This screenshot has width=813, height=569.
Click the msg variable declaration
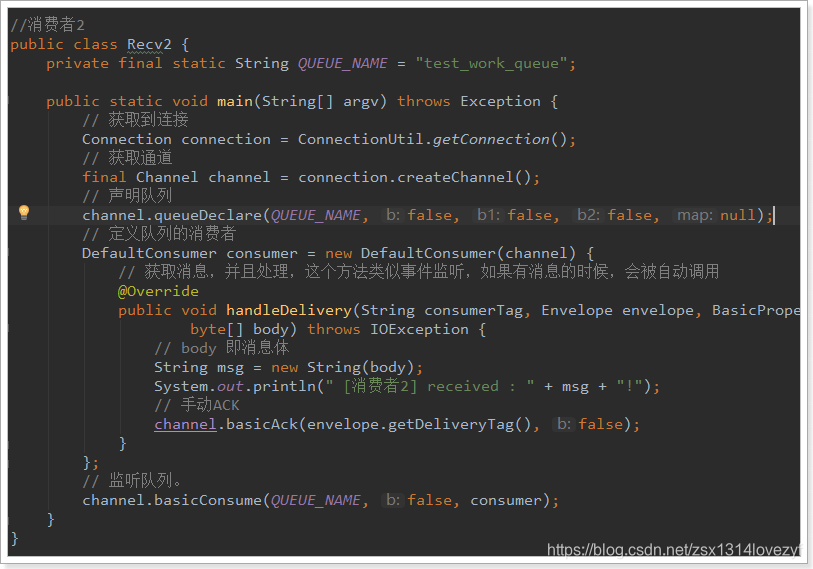point(230,368)
